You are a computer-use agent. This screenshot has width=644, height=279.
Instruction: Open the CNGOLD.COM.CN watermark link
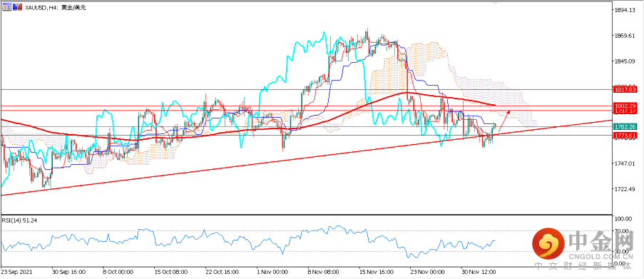(601, 255)
